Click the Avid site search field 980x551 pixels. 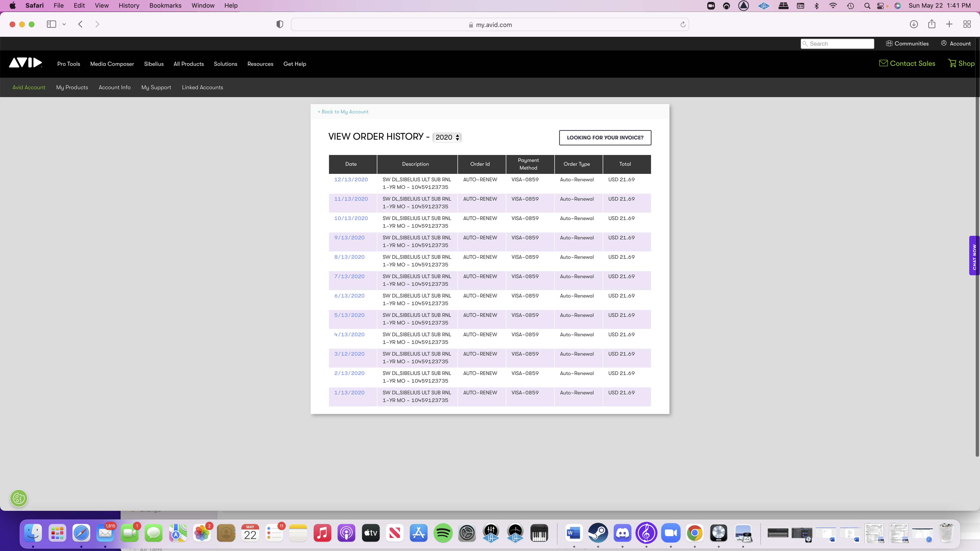click(837, 44)
